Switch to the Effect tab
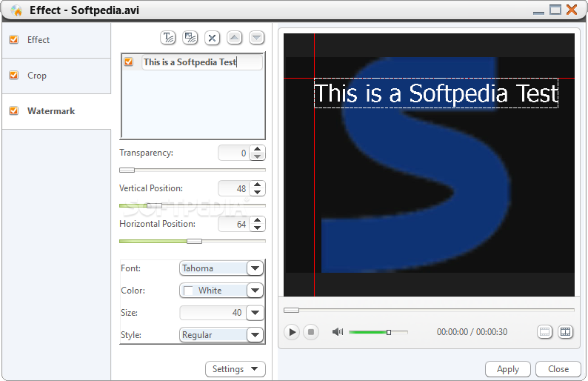The height and width of the screenshot is (381, 588). point(56,40)
